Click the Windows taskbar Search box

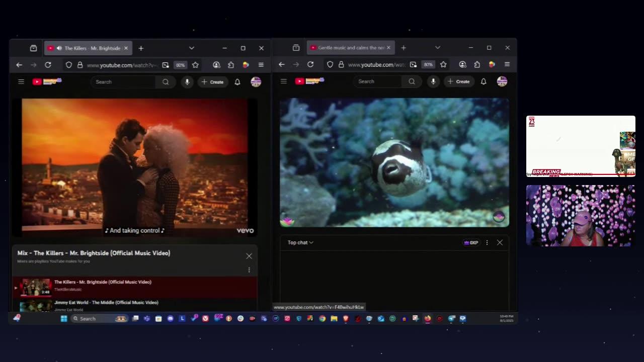coord(99,318)
